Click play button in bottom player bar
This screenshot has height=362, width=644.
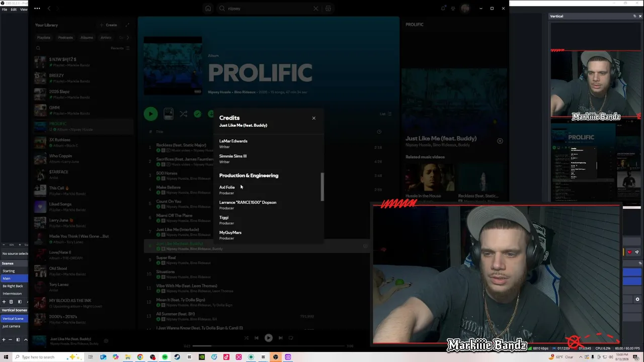[x=269, y=338]
